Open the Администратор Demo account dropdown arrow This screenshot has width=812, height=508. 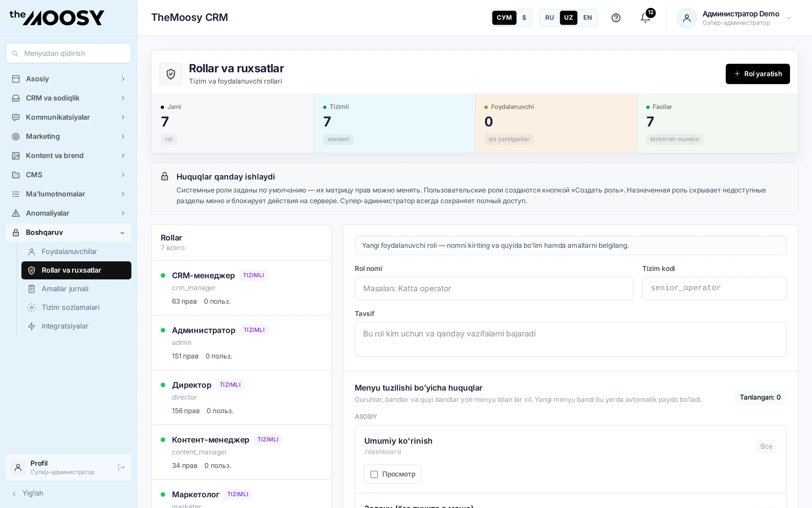[789, 18]
